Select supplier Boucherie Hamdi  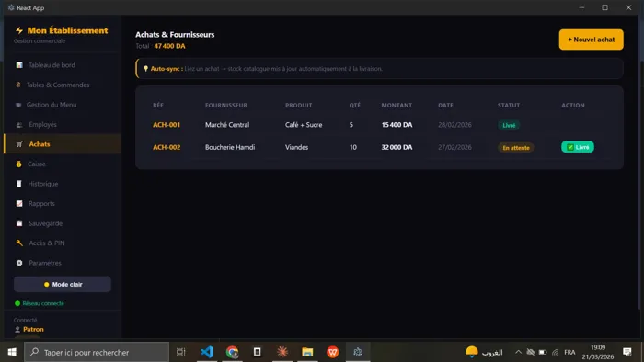click(x=230, y=147)
